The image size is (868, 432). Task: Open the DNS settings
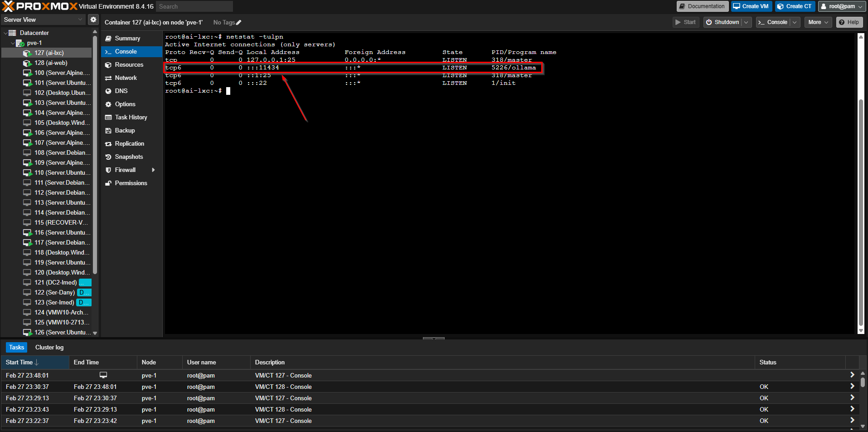pos(121,91)
